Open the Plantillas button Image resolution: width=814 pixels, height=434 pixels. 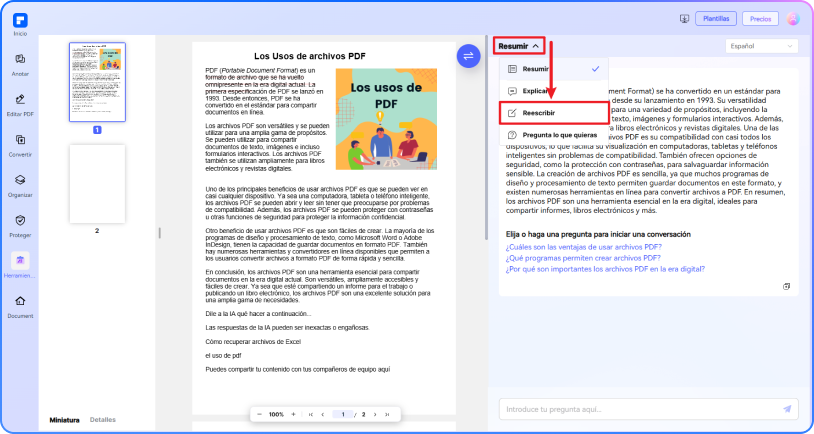click(716, 19)
